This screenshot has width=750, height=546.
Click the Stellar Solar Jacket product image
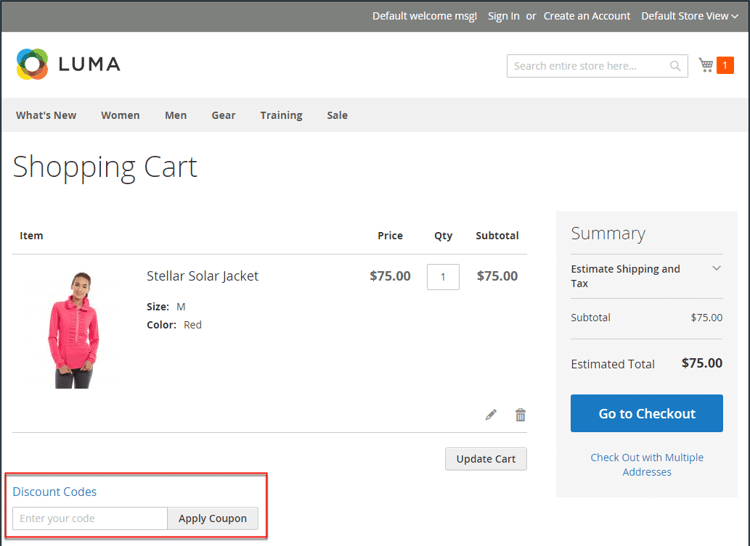click(x=73, y=329)
